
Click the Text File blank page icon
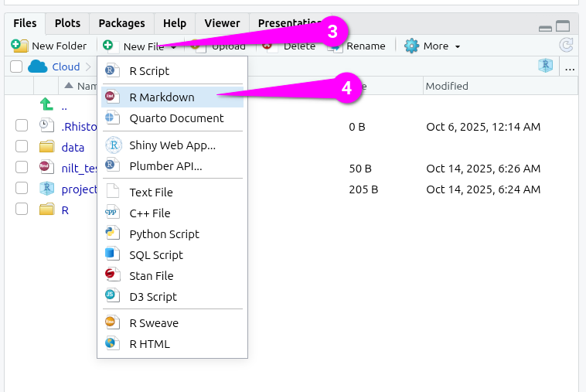pos(113,191)
